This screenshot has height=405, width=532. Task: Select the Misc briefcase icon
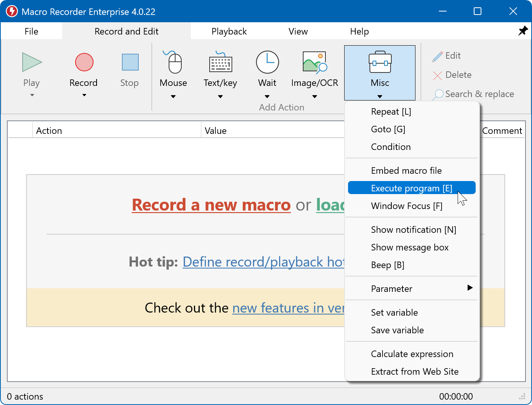379,62
